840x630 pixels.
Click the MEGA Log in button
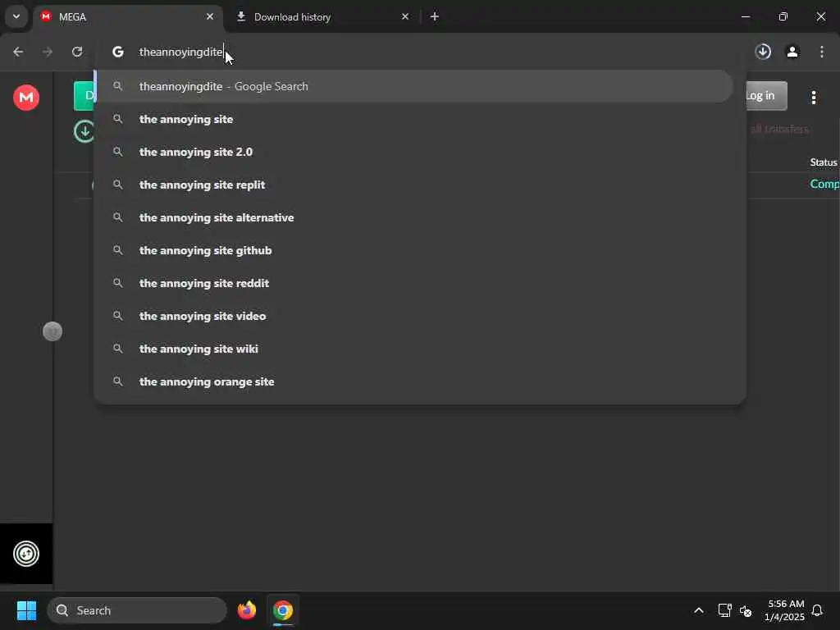(x=767, y=95)
